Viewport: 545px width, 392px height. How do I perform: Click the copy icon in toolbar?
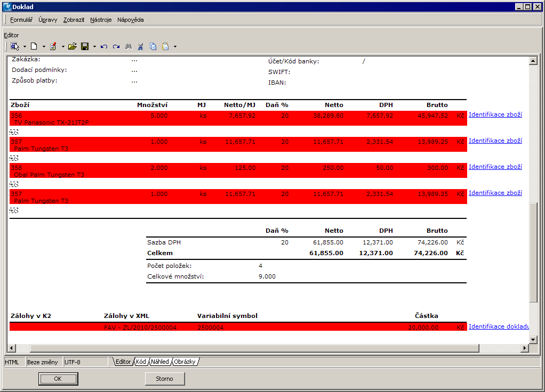coord(153,46)
